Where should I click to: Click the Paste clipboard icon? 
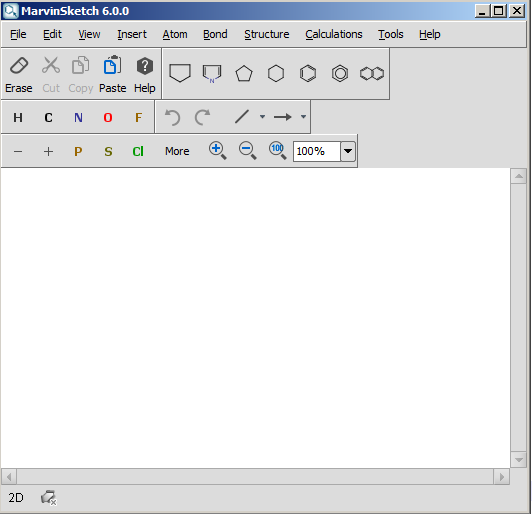coord(112,74)
